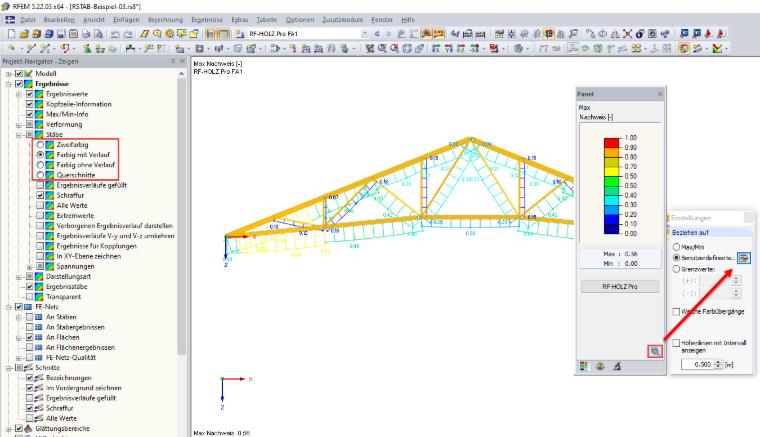Select the Max/Min radio button
The width and height of the screenshot is (760, 437).
pyautogui.click(x=676, y=247)
